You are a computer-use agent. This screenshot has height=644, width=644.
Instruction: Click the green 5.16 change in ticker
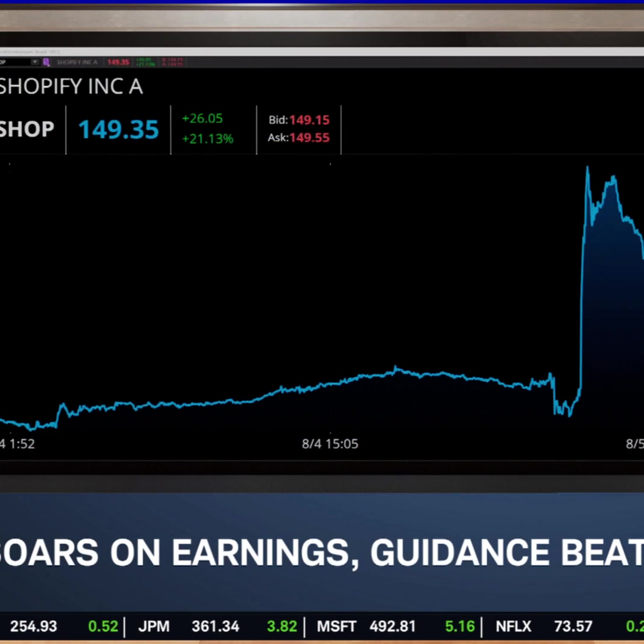pyautogui.click(x=460, y=626)
